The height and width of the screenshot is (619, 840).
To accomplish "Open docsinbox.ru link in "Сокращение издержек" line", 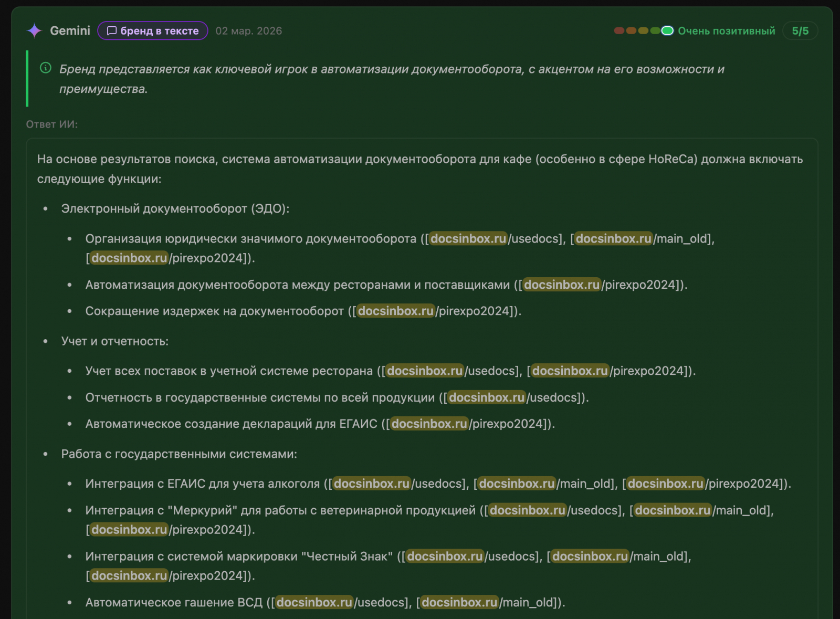I will [396, 311].
